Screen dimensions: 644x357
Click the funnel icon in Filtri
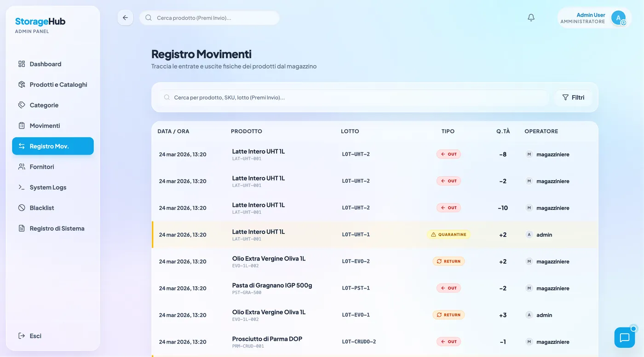click(565, 97)
